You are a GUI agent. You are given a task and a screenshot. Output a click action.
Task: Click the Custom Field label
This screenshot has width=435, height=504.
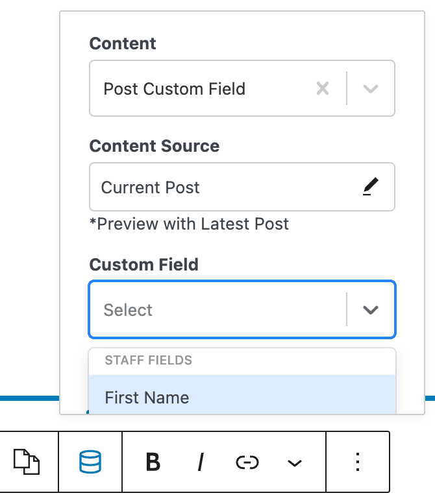pyautogui.click(x=144, y=265)
